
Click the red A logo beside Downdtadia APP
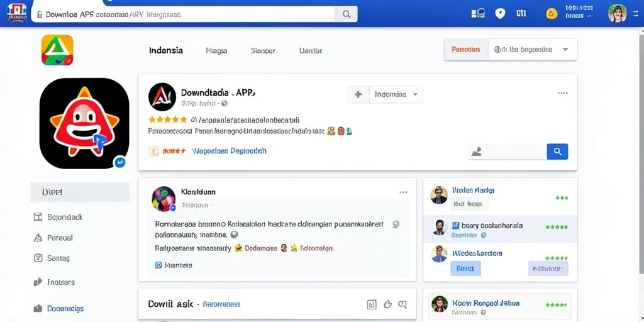coord(162,97)
